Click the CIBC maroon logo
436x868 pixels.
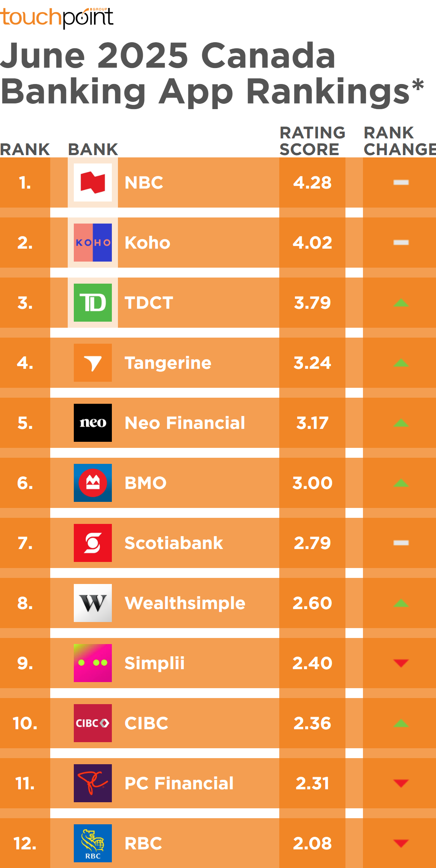click(93, 723)
